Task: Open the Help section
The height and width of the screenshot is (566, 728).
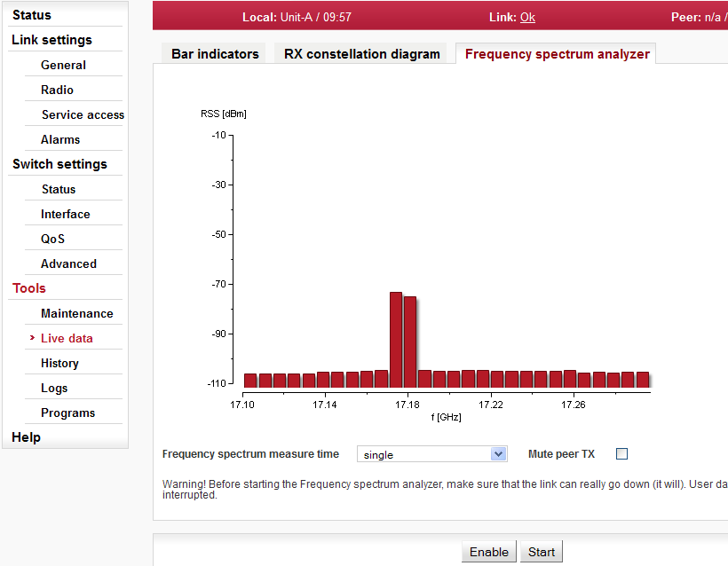Action: (x=26, y=437)
